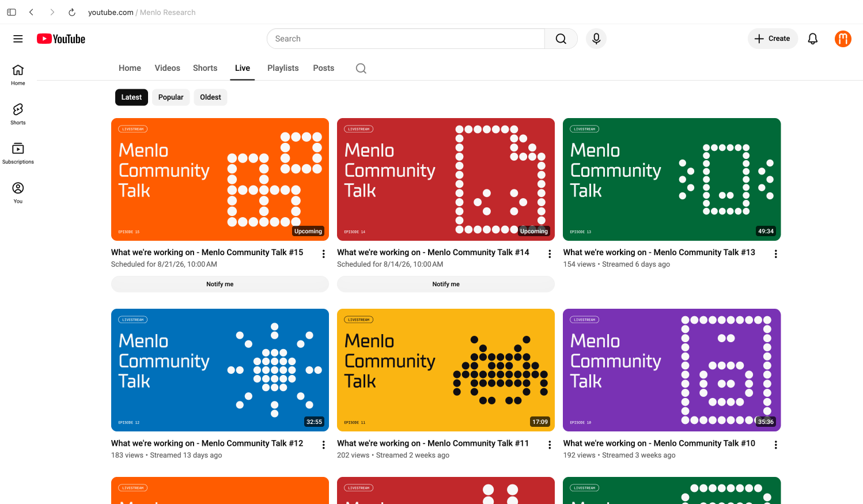Click the Create button

click(x=773, y=39)
